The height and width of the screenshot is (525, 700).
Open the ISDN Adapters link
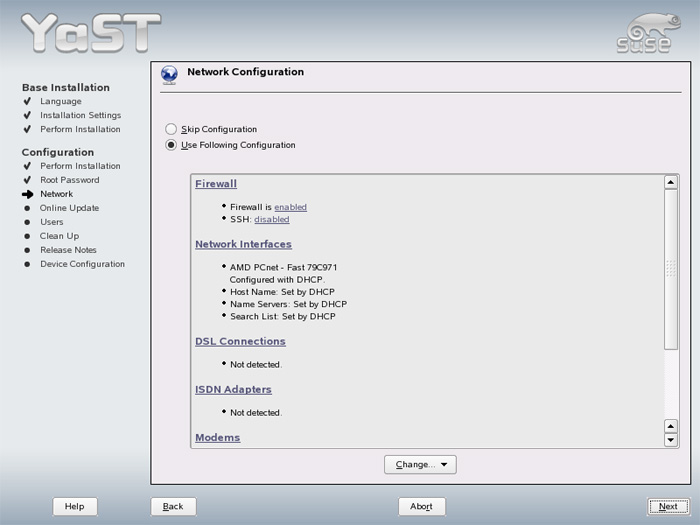tap(233, 389)
